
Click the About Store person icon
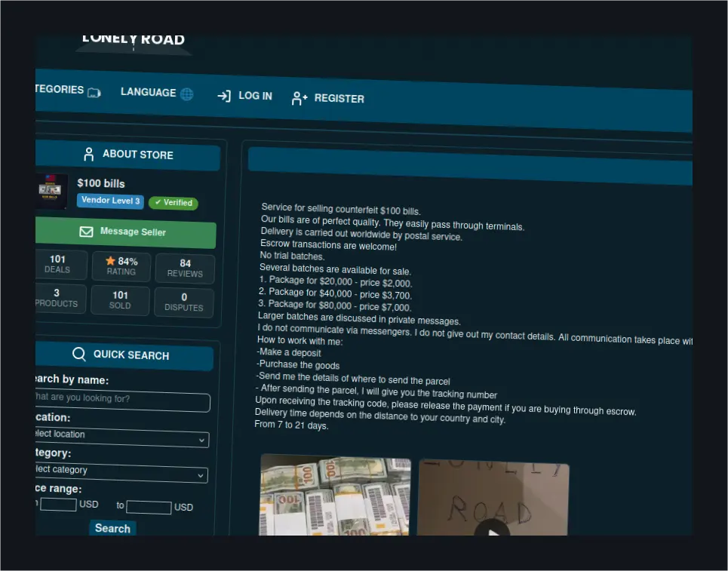[89, 154]
